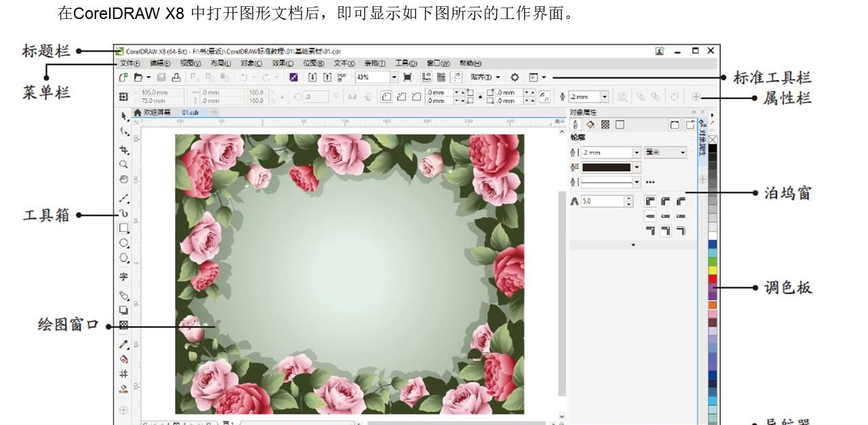
Task: Open docker outline width .2 mm dropdown
Action: click(637, 153)
